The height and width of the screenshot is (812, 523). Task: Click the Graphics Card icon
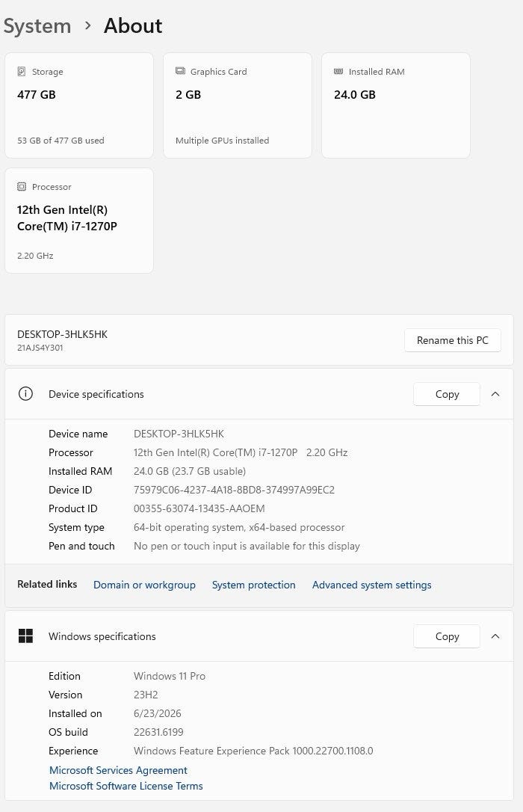180,71
